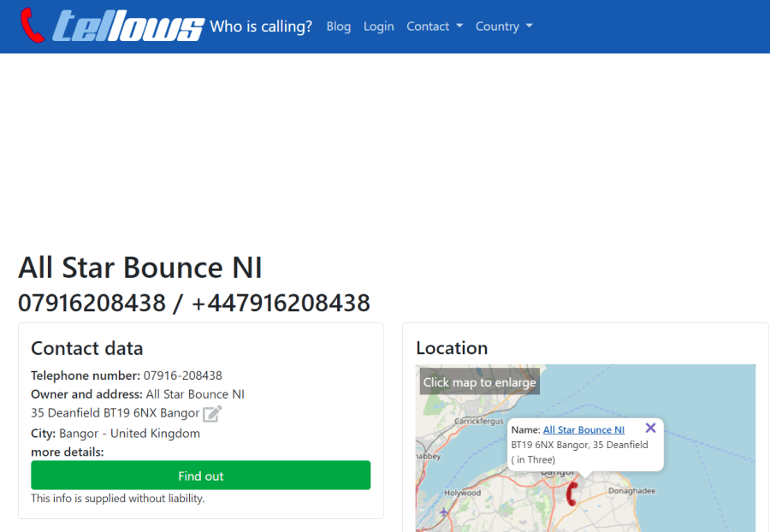Click the "Who is calling?" header link
770x532 pixels.
click(261, 27)
